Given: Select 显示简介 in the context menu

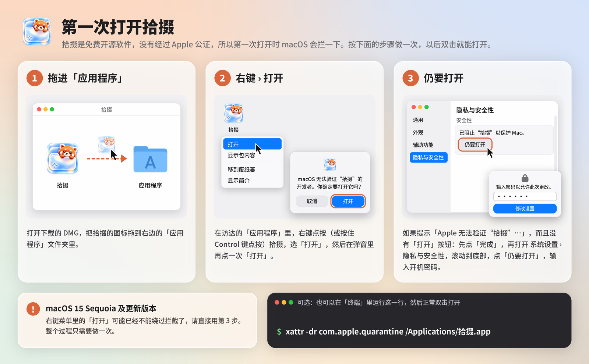Looking at the screenshot, I should [x=253, y=181].
